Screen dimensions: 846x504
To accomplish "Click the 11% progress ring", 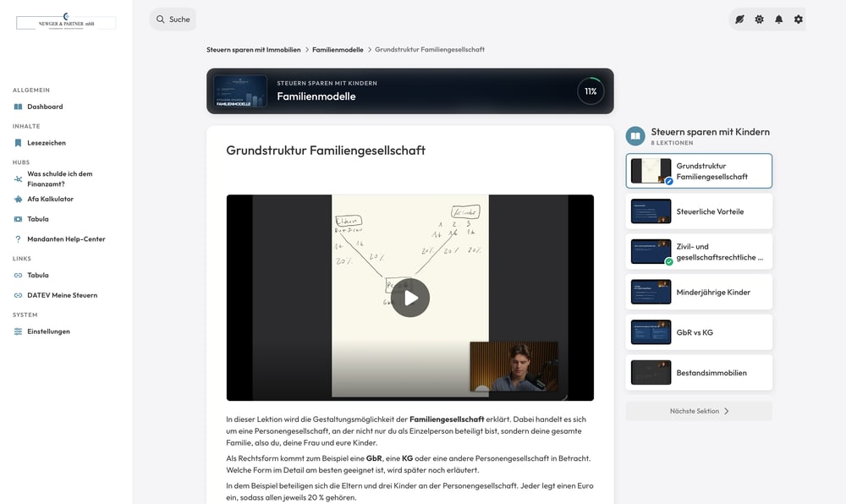I will (x=591, y=91).
